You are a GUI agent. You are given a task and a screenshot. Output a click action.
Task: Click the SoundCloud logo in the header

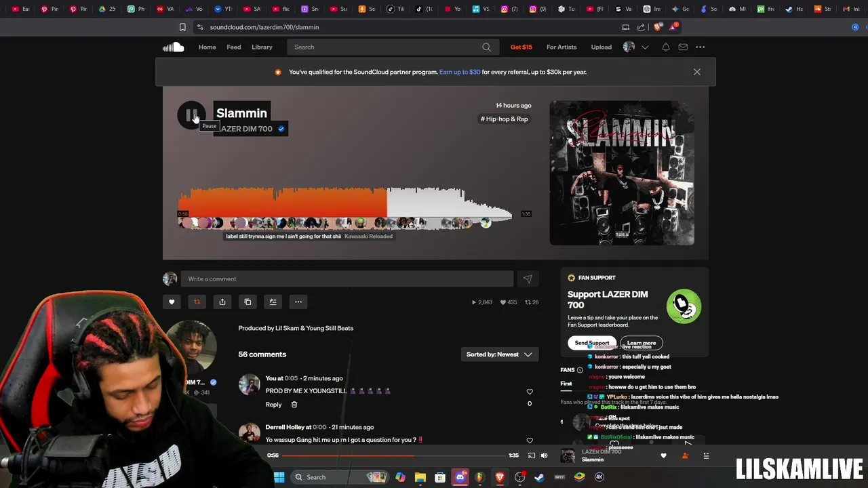point(173,47)
